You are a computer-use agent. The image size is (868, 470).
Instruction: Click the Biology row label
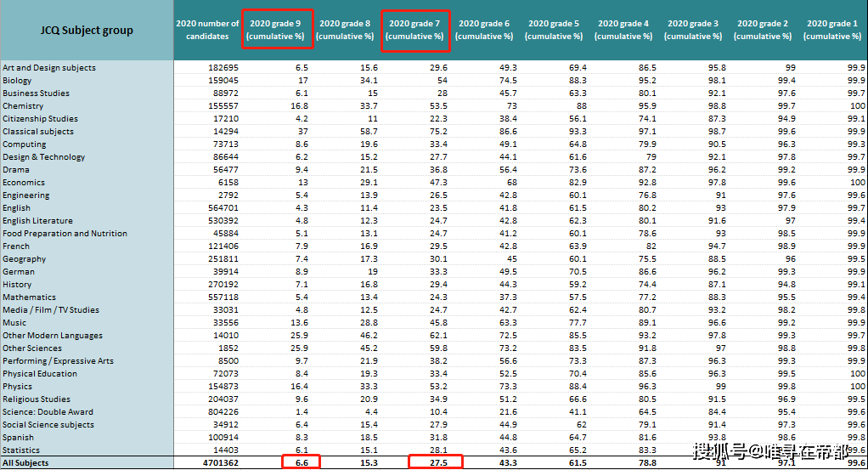pos(17,81)
